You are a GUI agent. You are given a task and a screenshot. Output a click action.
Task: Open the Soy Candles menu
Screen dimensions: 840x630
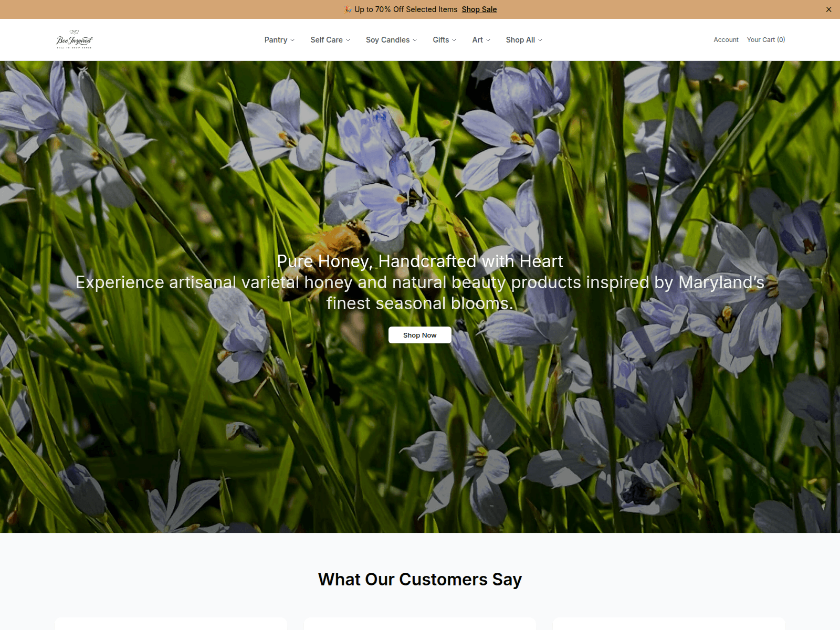tap(391, 40)
